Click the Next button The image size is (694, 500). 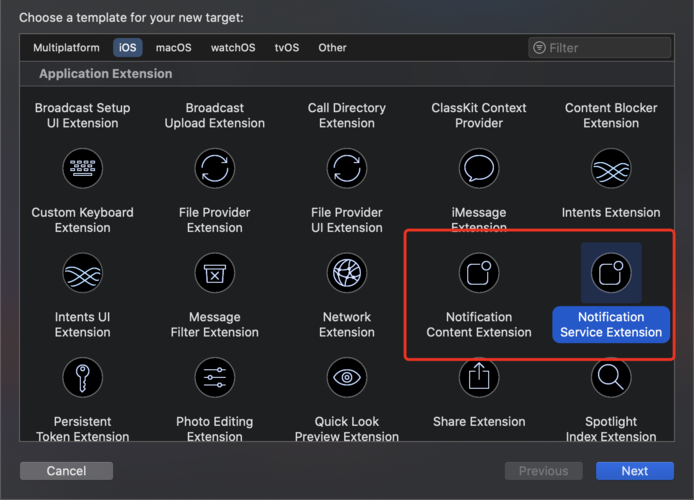[635, 471]
